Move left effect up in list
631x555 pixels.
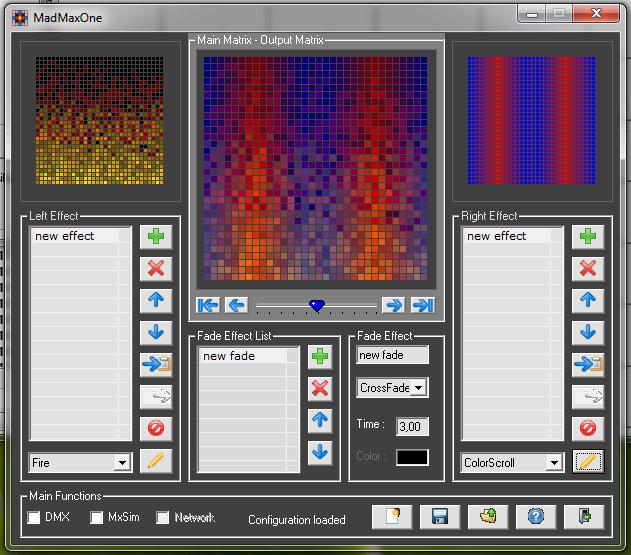[x=155, y=300]
